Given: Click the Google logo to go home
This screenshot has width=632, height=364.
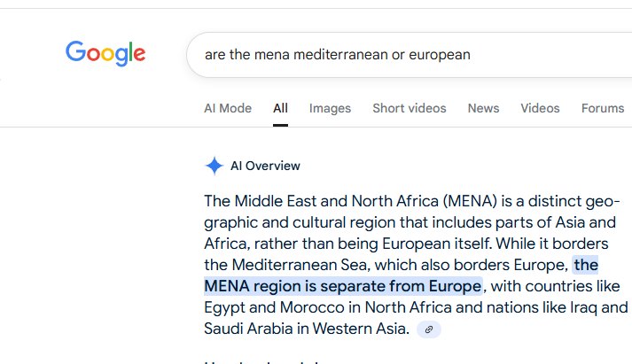Looking at the screenshot, I should tap(105, 53).
